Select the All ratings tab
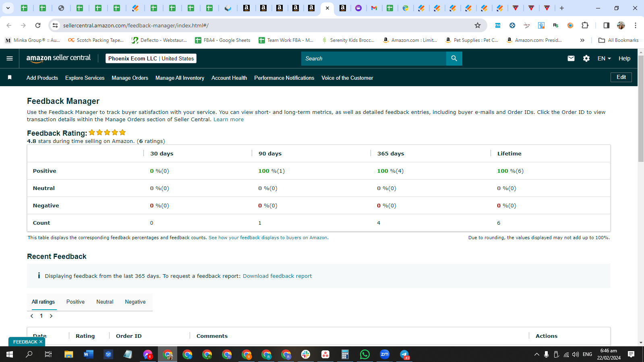 pos(43,302)
